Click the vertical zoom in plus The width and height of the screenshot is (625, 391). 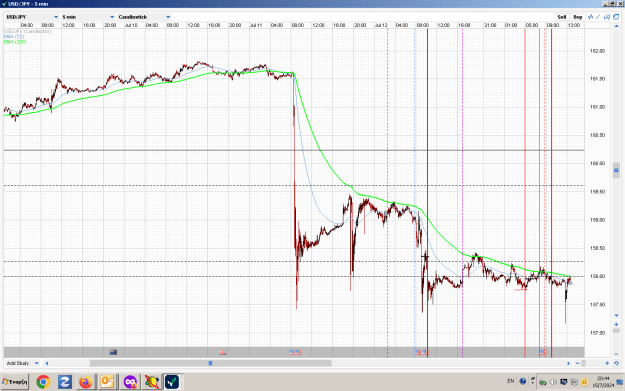616,324
